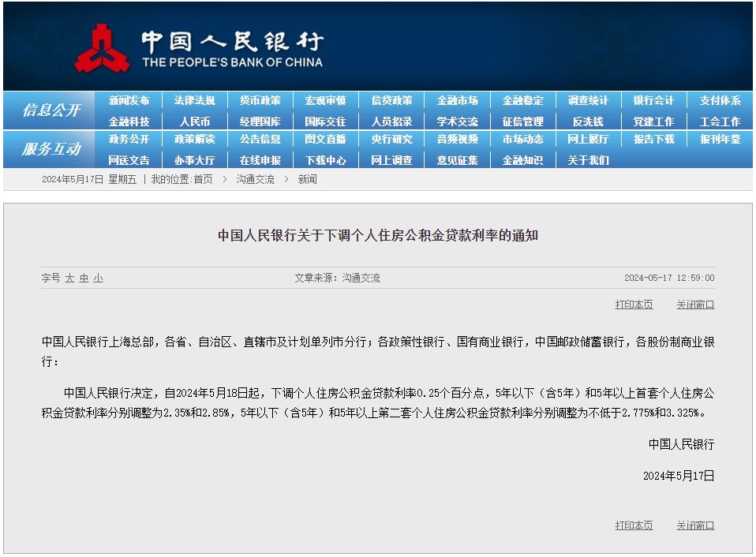Click bottom 关闭窗口 link

pyautogui.click(x=695, y=525)
